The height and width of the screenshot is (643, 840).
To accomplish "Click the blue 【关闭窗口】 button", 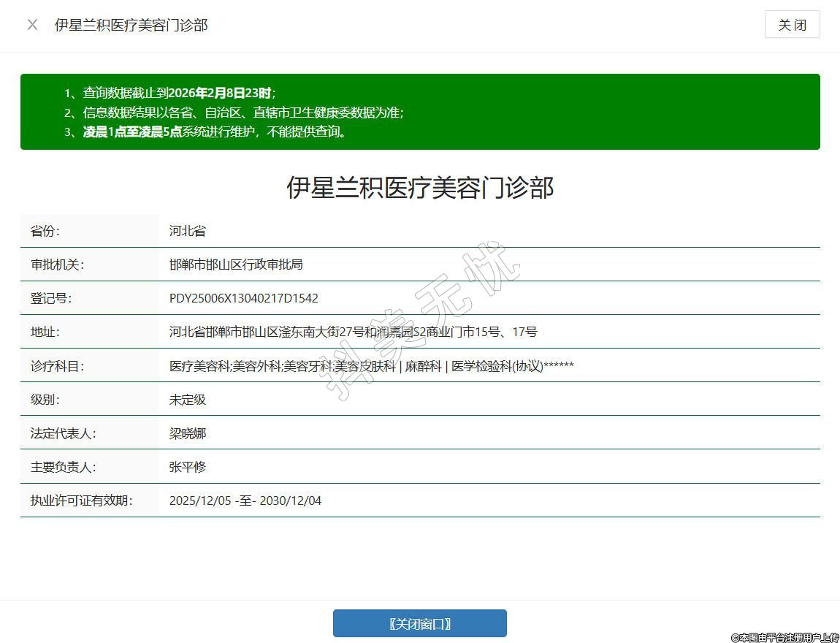I will 419,623.
